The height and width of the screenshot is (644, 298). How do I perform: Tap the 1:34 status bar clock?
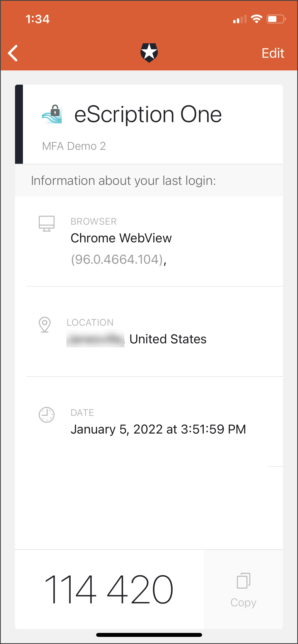38,19
